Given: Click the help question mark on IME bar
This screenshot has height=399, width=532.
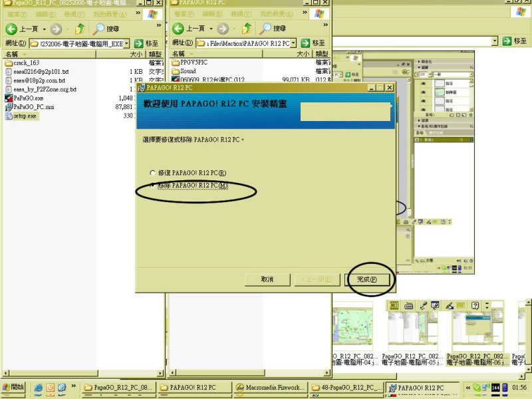Looking at the screenshot, I should 475,305.
